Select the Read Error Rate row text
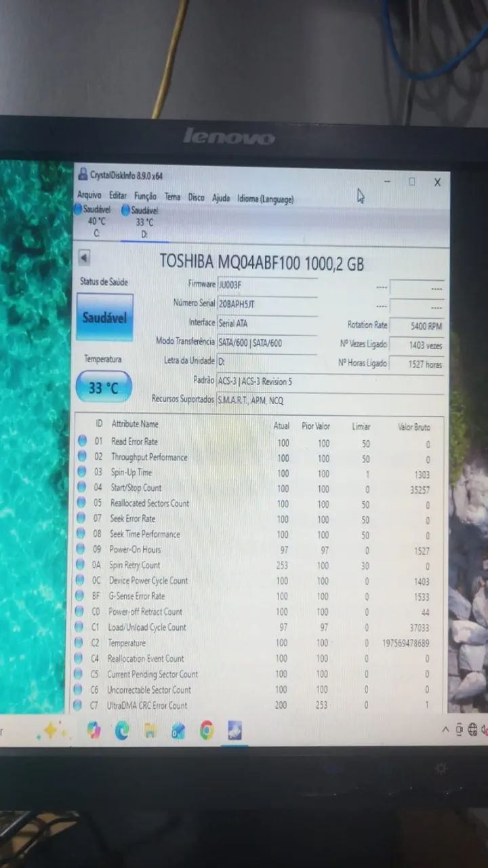This screenshot has width=488, height=868. [134, 441]
